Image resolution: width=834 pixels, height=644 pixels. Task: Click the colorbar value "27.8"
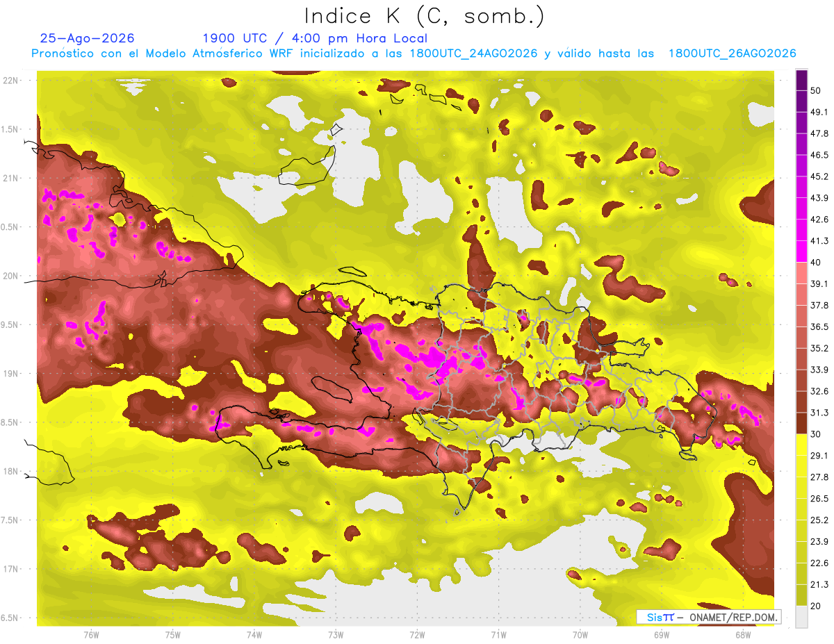point(819,477)
